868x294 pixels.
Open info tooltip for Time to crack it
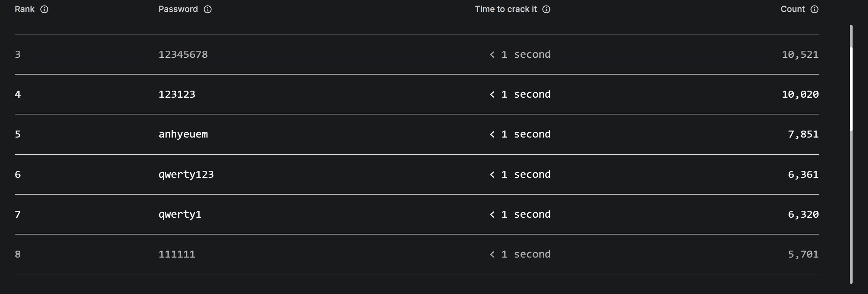coord(546,9)
